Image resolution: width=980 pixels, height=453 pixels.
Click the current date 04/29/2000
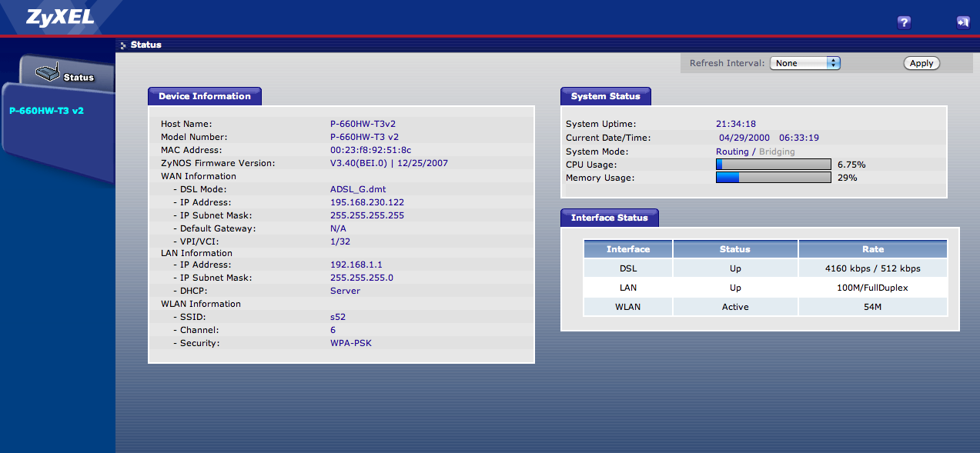tap(744, 138)
